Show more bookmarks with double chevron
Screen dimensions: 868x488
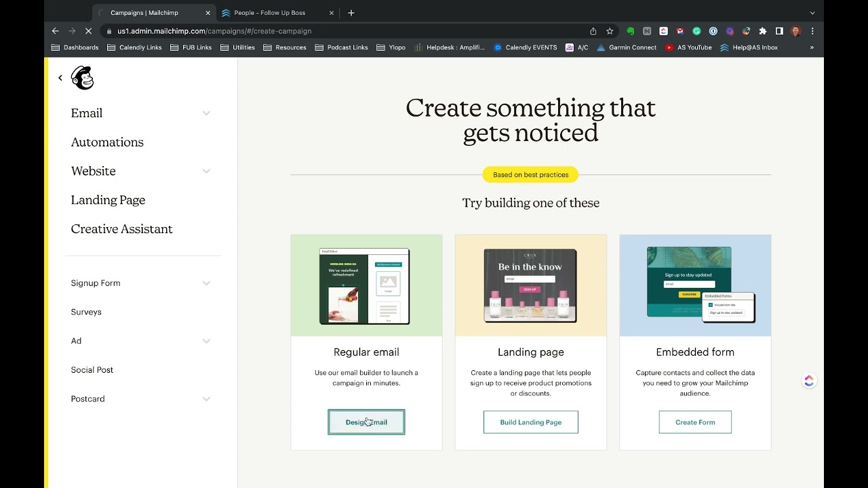pos(812,47)
